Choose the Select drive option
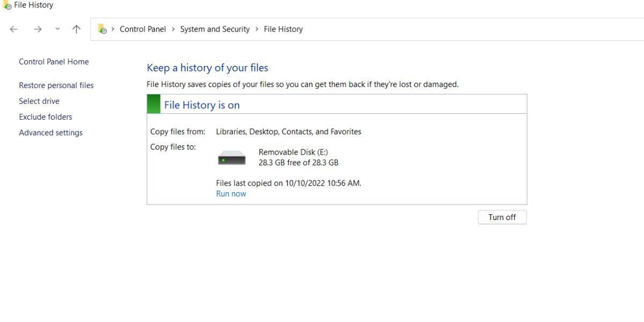The height and width of the screenshot is (322, 644). pos(39,101)
